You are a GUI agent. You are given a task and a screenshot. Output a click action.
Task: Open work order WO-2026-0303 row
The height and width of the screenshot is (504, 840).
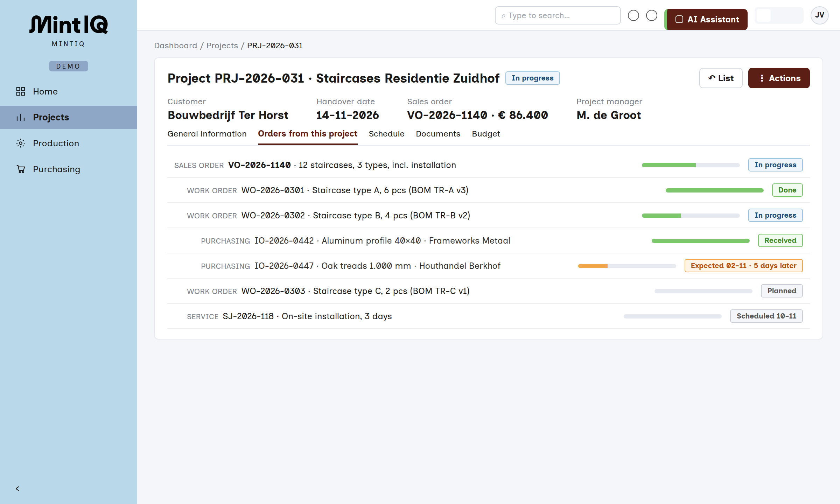tap(489, 291)
